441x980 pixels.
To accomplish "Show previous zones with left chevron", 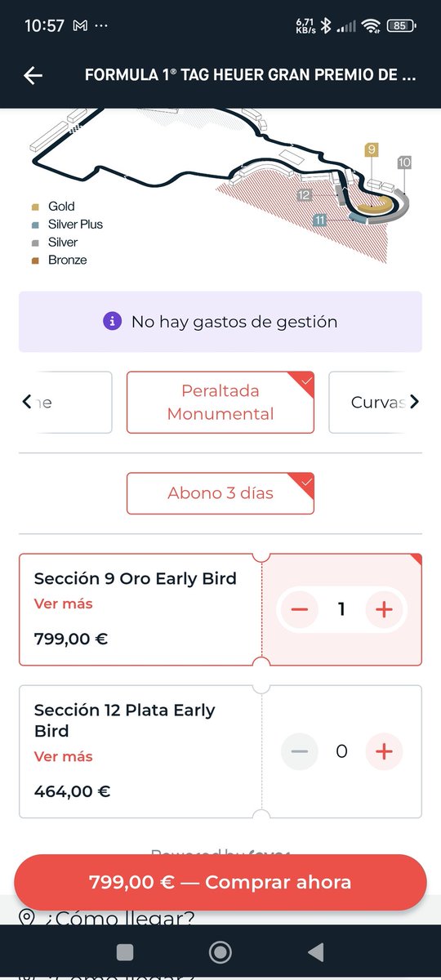I will (27, 402).
